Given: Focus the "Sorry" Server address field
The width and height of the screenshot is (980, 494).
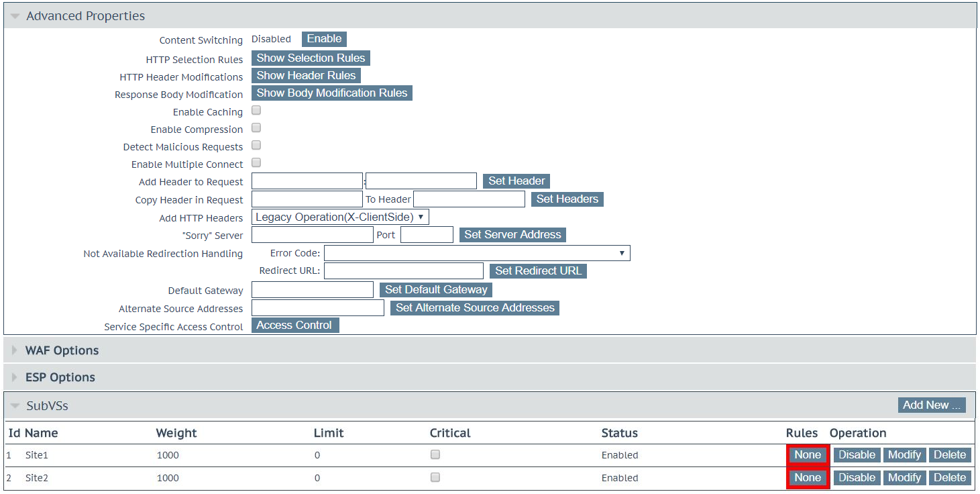Looking at the screenshot, I should click(x=312, y=234).
